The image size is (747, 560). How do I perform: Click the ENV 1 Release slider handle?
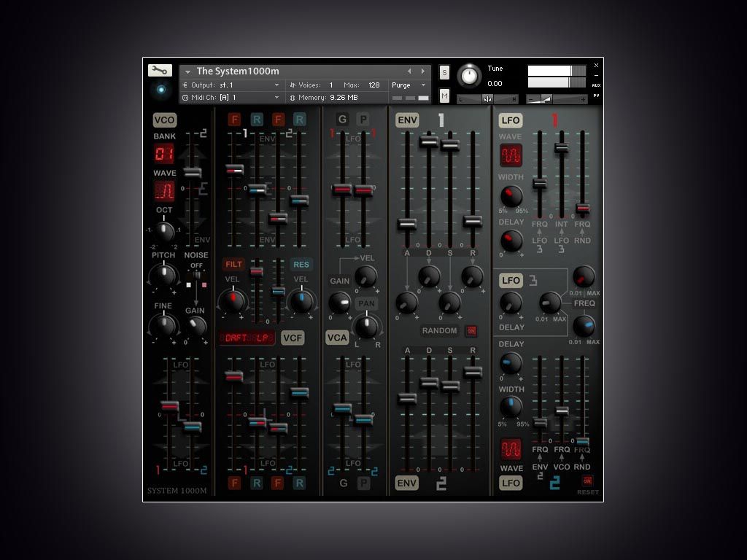pos(473,221)
